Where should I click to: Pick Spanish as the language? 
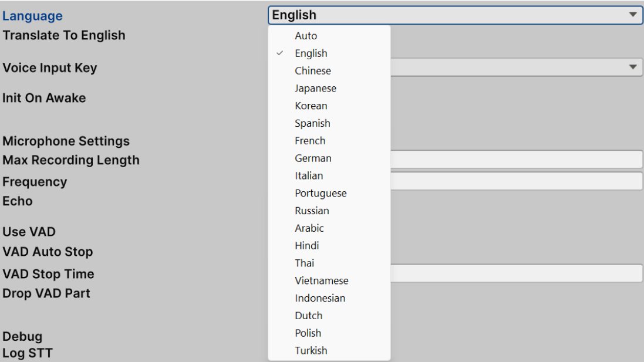[312, 123]
